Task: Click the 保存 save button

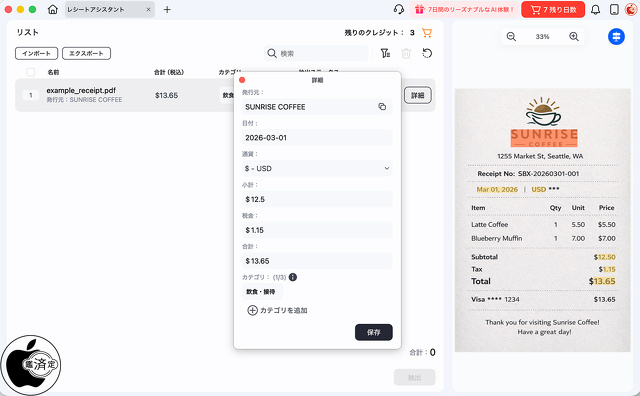Action: tap(373, 332)
